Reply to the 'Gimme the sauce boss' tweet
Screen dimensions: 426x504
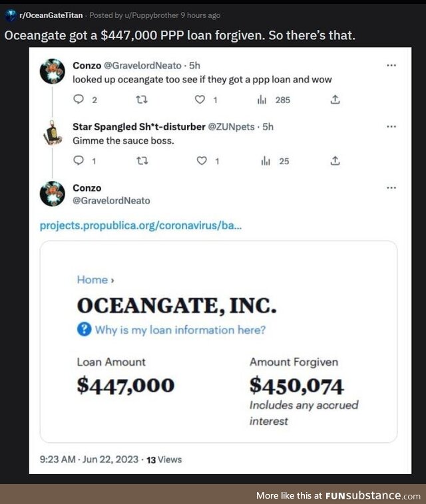[79, 160]
